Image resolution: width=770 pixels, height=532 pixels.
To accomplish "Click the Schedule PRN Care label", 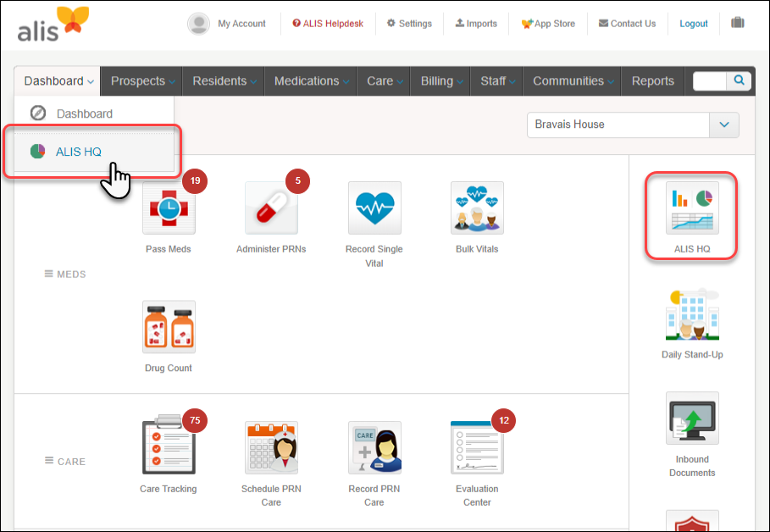I will point(271,496).
